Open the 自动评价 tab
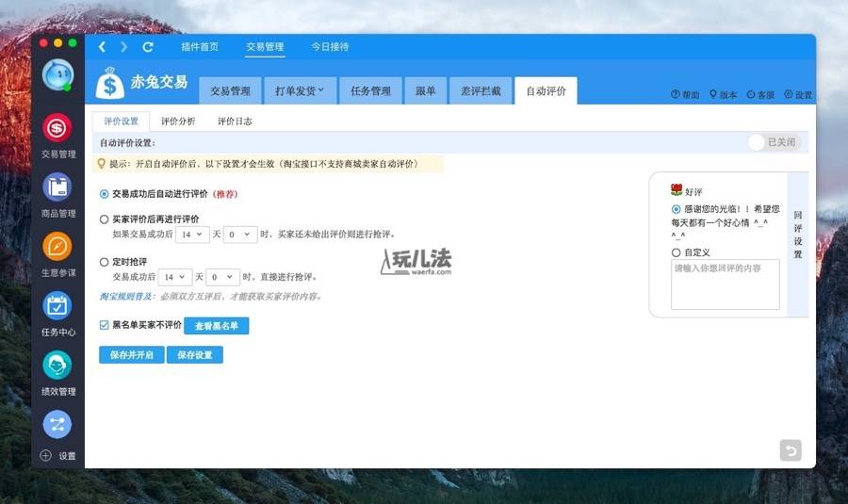Viewport: 848px width, 504px height. coord(546,90)
